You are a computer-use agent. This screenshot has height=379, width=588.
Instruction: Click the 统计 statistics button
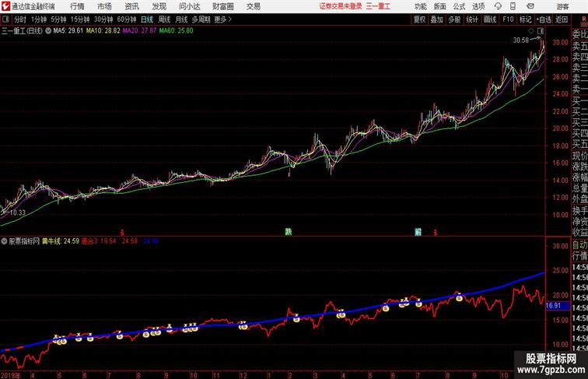[472, 19]
